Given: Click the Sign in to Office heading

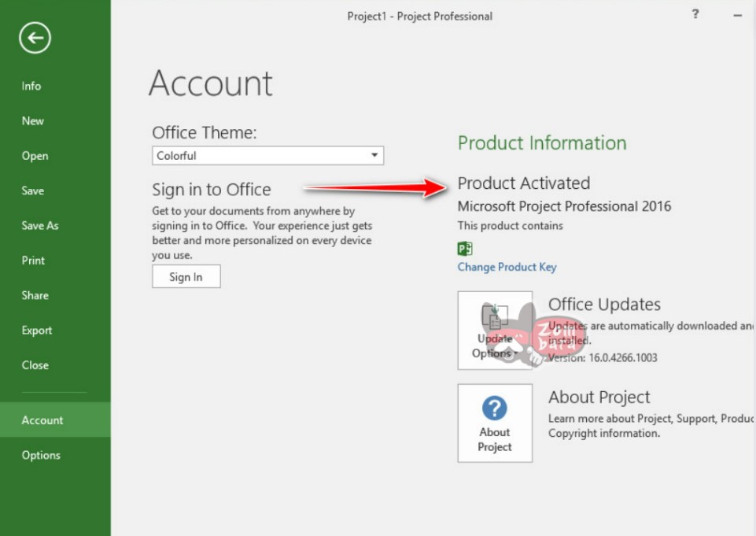Looking at the screenshot, I should click(x=211, y=190).
